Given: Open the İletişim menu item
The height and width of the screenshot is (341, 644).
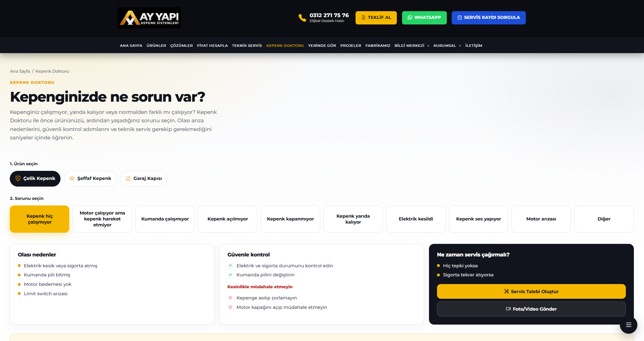Looking at the screenshot, I should (474, 46).
